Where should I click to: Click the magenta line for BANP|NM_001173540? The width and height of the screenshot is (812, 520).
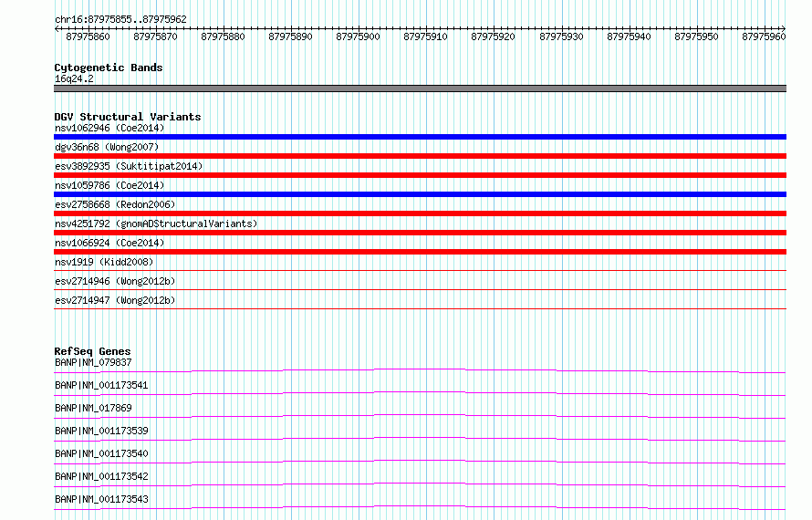pos(420,462)
